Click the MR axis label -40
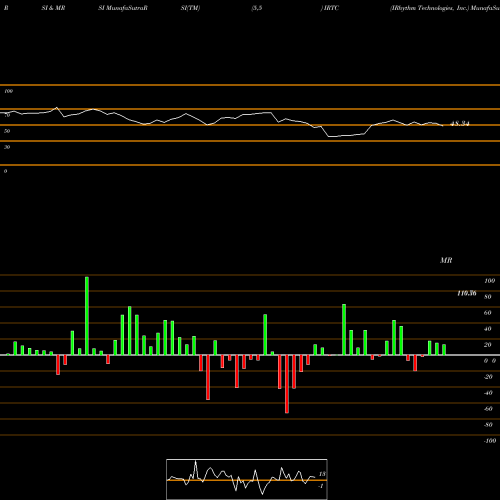 [488, 393]
